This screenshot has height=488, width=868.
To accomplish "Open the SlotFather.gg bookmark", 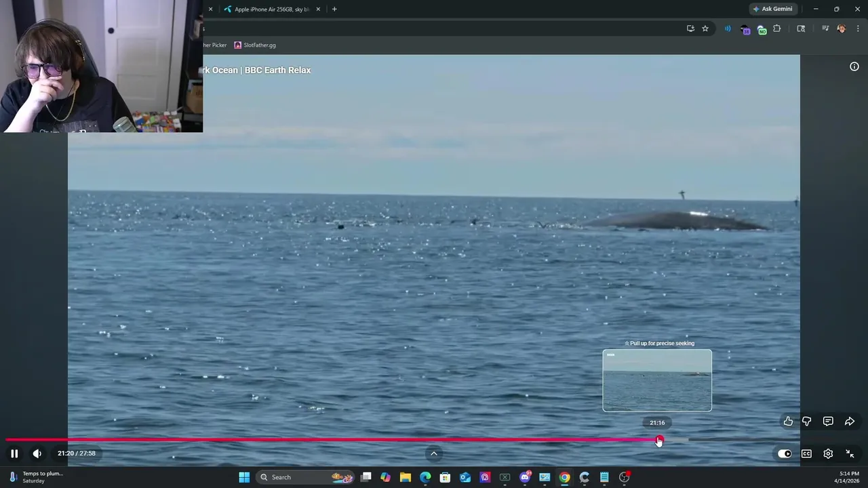I will tap(255, 45).
